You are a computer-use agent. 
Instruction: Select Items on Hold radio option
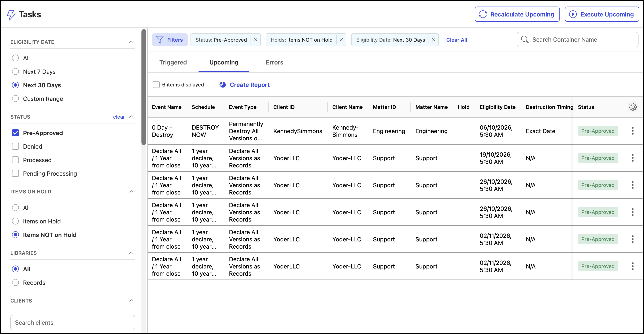pyautogui.click(x=15, y=221)
